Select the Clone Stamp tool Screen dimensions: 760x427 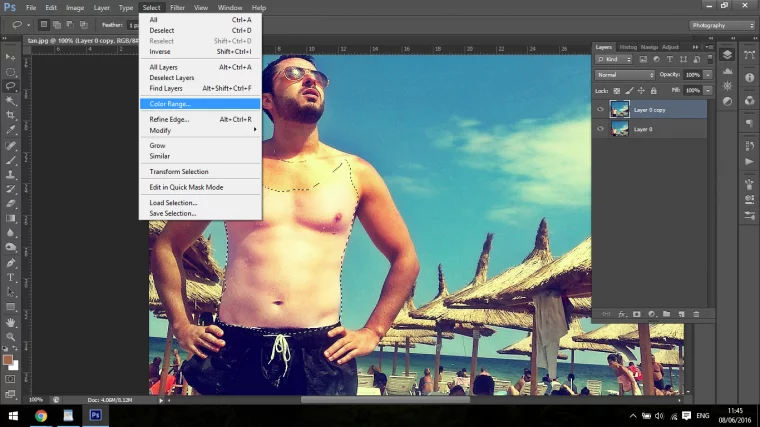click(x=10, y=174)
